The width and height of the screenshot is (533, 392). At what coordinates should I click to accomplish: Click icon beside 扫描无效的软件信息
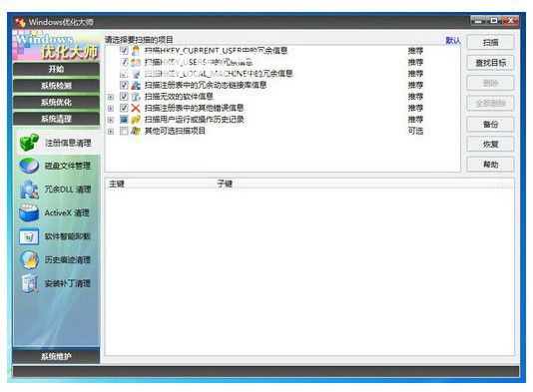[136, 97]
